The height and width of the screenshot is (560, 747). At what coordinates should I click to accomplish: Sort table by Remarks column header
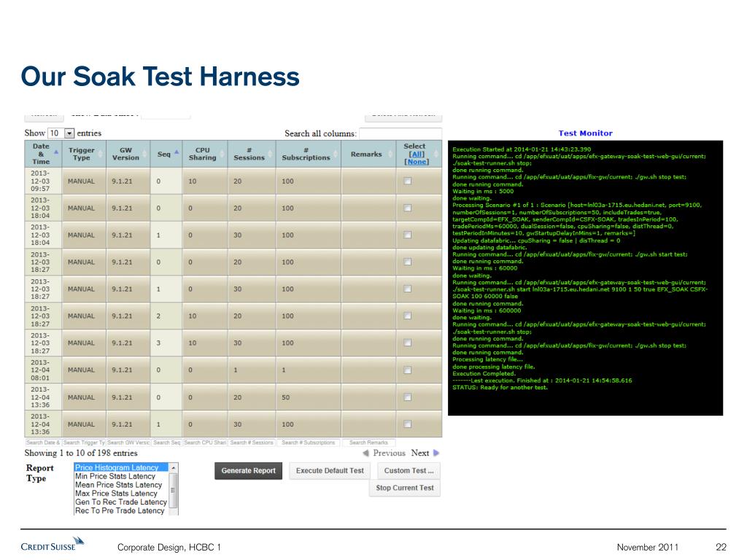tap(368, 154)
